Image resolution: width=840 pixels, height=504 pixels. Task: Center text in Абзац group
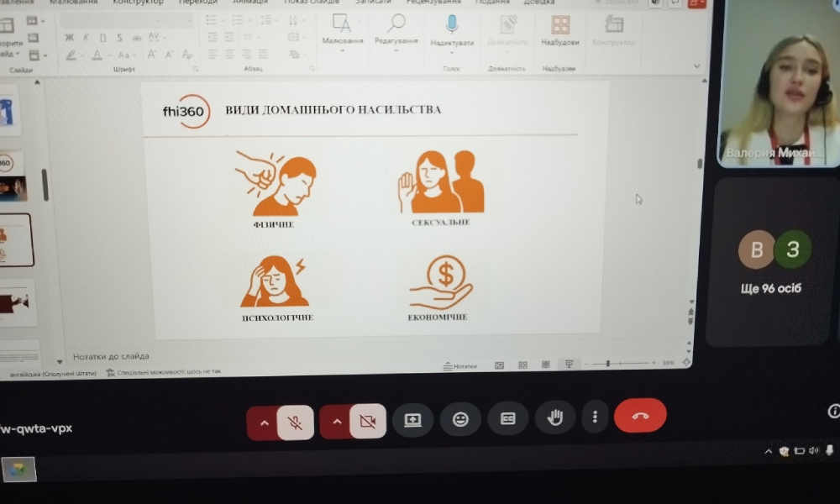(x=229, y=54)
